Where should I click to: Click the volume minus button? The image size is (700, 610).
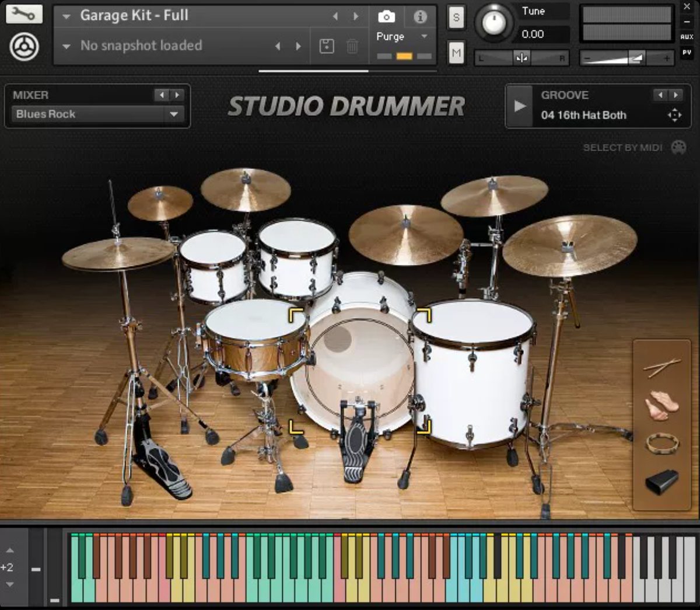(x=587, y=58)
